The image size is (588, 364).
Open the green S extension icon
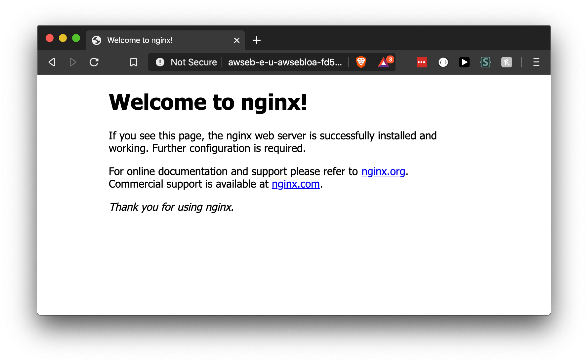pyautogui.click(x=485, y=62)
